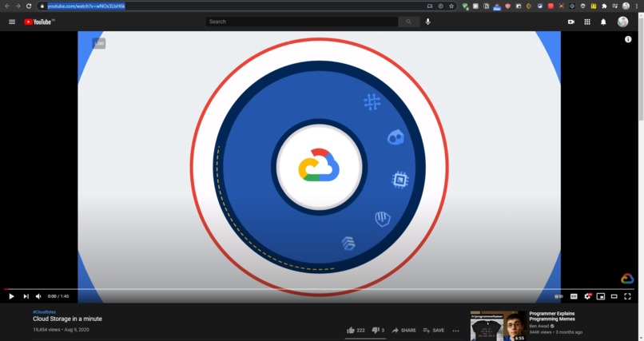View site info via padlock icon
The image size is (644, 341).
coord(42,6)
